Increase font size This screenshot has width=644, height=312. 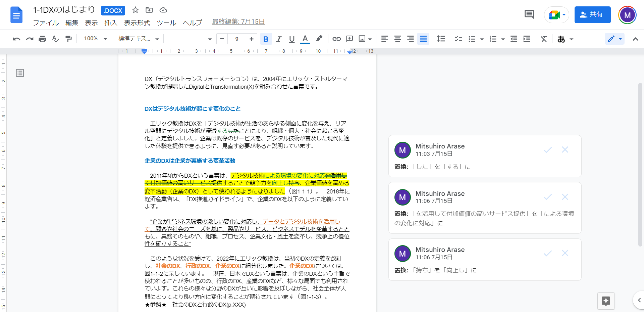(251, 39)
